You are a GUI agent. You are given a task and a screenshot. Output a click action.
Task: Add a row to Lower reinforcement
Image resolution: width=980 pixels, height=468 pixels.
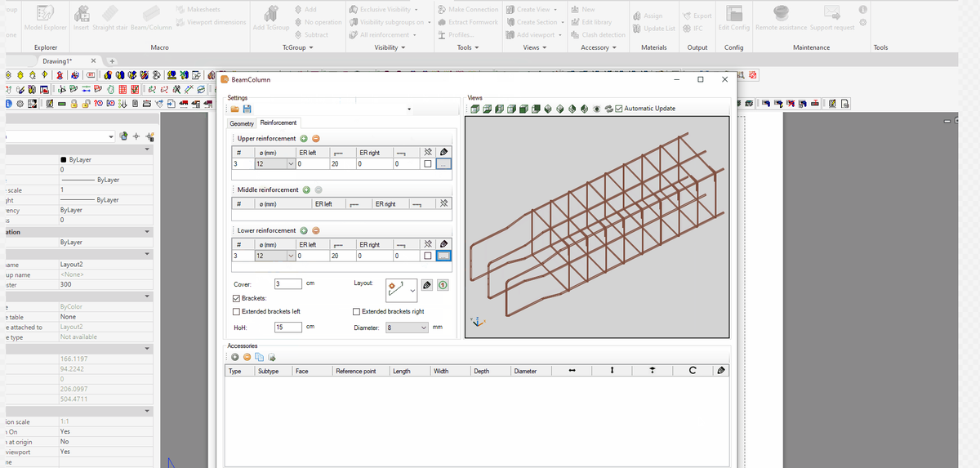(304, 230)
